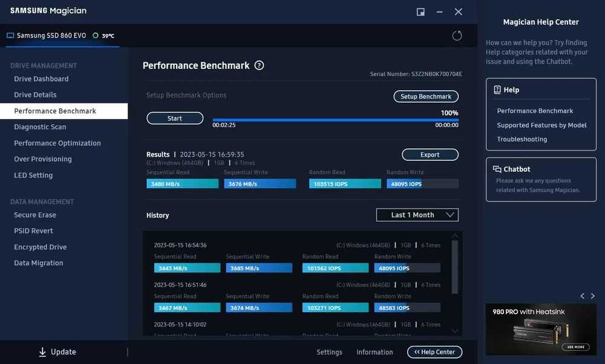Click the drive health status circle icon

click(x=96, y=36)
